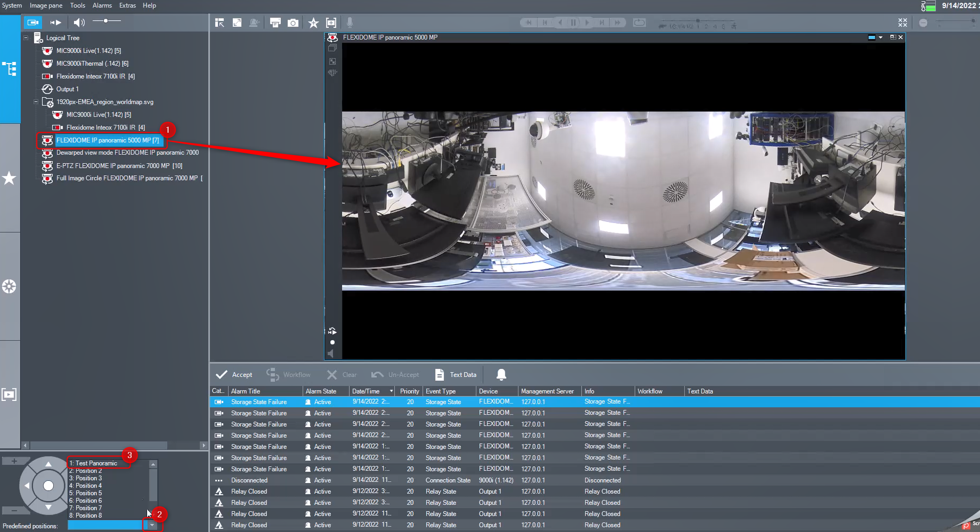The width and height of the screenshot is (980, 532).
Task: Open the Predefined positions dropdown arrow
Action: [x=152, y=525]
